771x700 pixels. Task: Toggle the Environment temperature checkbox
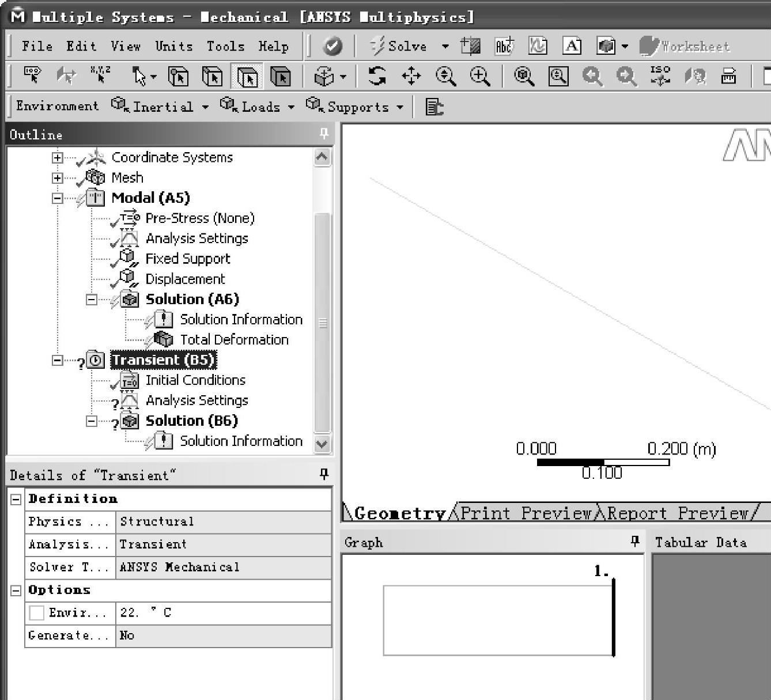(37, 612)
